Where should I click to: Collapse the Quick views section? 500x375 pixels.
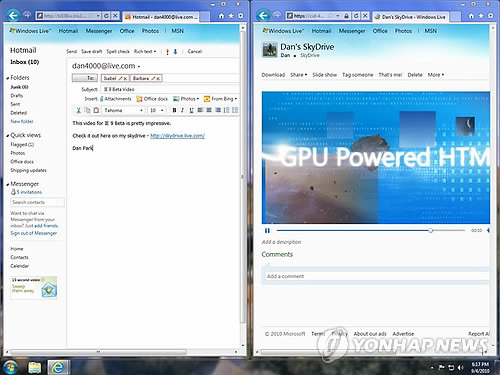[7, 136]
